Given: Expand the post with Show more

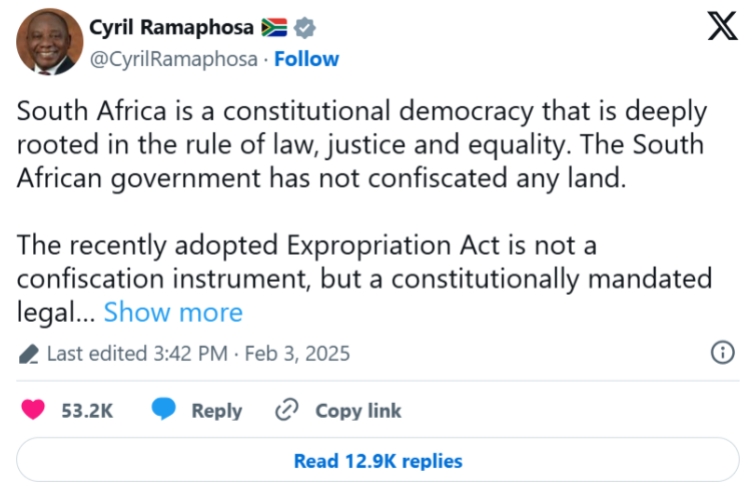Looking at the screenshot, I should coord(173,313).
